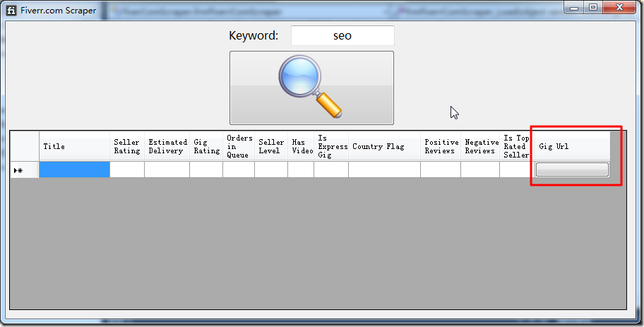The width and height of the screenshot is (644, 327).
Task: Click the Is Top Rated Seller header
Action: 517,146
